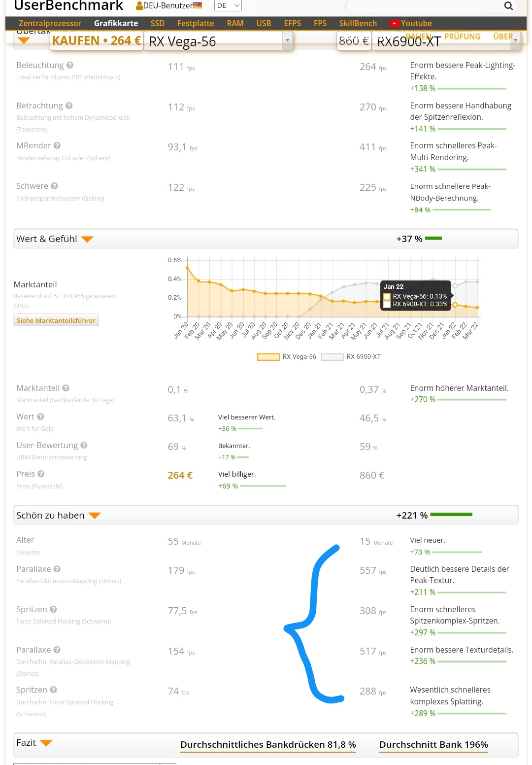Collapse the top section orange arrow
This screenshot has width=532, height=765.
click(24, 40)
